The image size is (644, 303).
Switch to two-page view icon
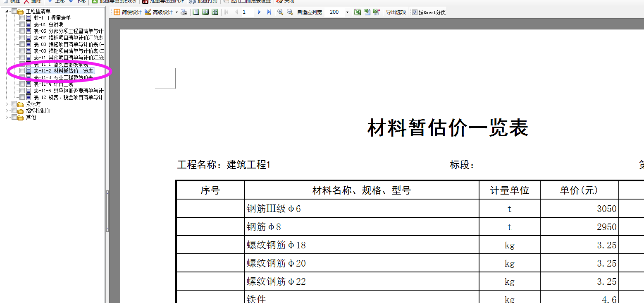[205, 12]
